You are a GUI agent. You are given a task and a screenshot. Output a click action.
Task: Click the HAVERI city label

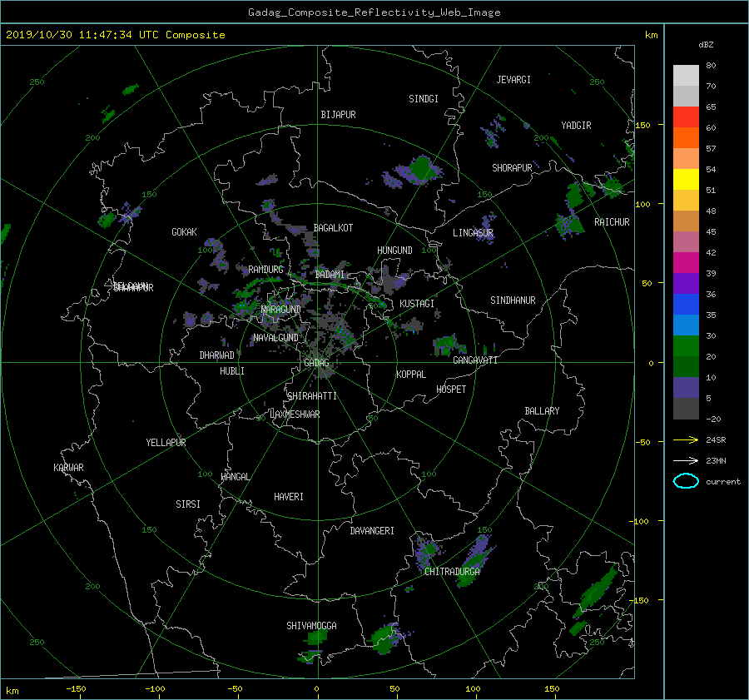click(289, 497)
